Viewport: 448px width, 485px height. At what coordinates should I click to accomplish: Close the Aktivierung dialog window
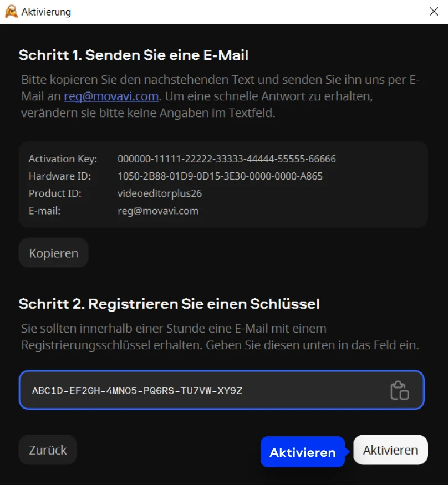434,12
